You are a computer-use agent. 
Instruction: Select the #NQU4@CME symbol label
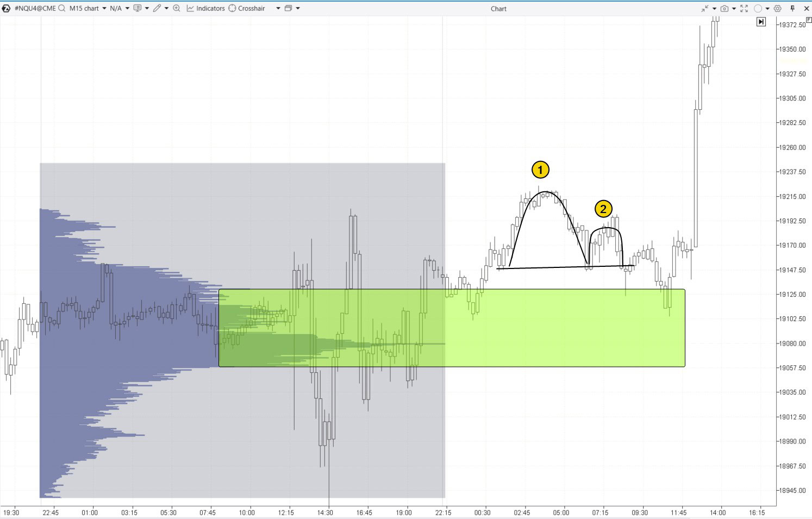pyautogui.click(x=34, y=8)
